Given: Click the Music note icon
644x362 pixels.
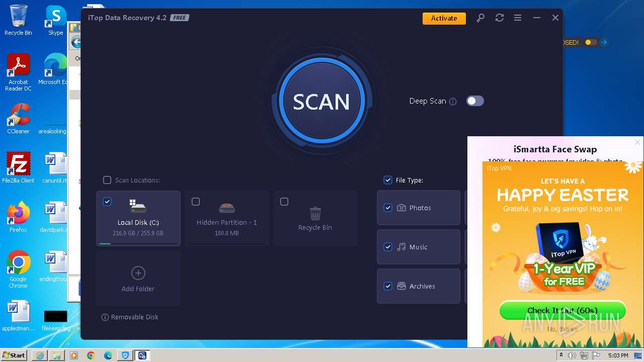Looking at the screenshot, I should pos(401,247).
